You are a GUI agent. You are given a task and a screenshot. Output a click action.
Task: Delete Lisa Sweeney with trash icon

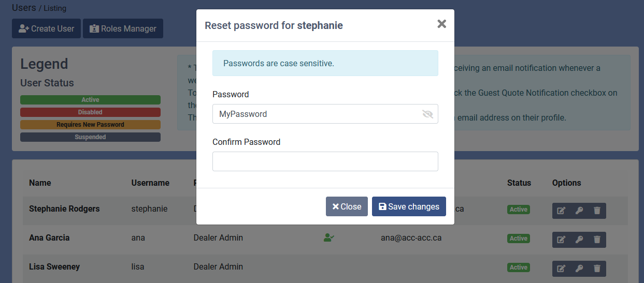[597, 269]
